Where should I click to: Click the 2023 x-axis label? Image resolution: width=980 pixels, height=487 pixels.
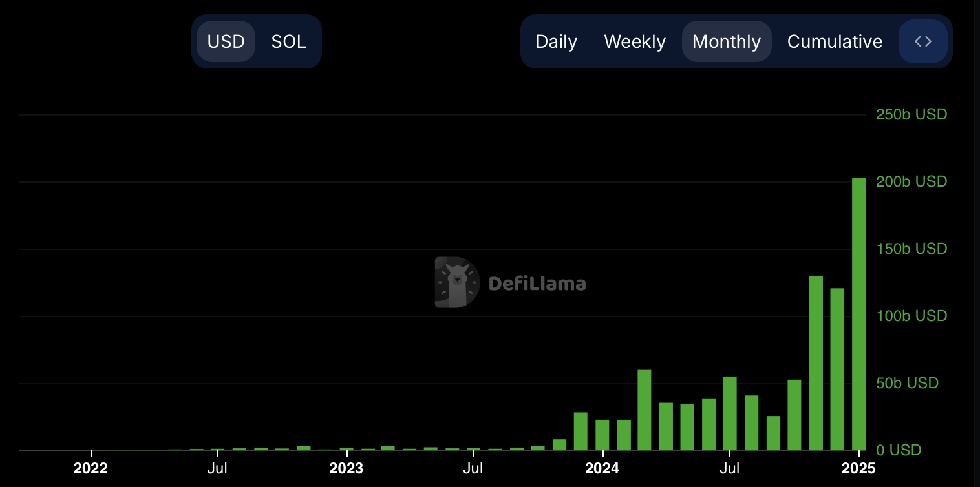tap(346, 468)
